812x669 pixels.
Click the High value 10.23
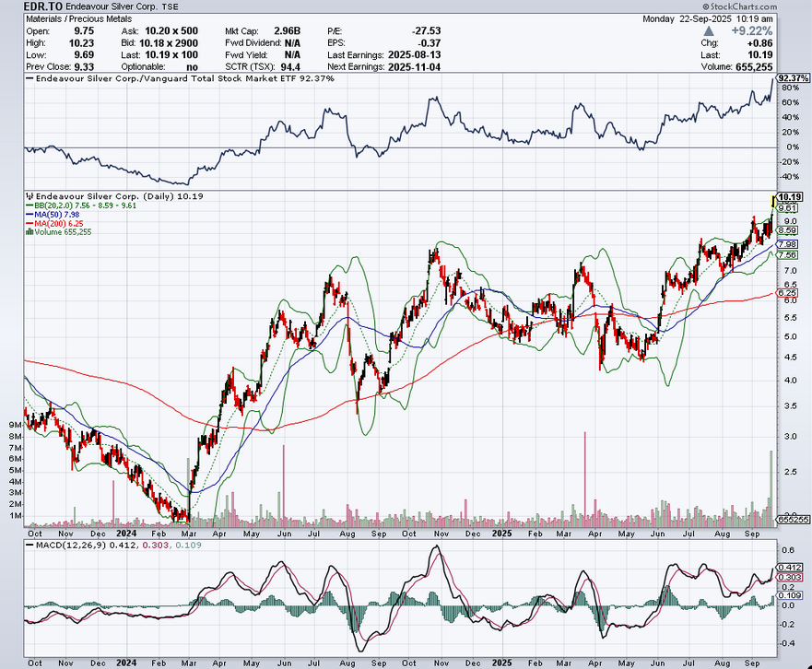coord(81,43)
